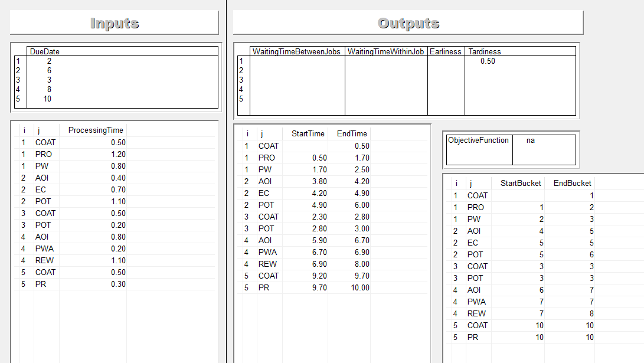Screen dimensions: 644x363
Task: Select StartTime 9.20 for job 5 COAT
Action: point(319,276)
